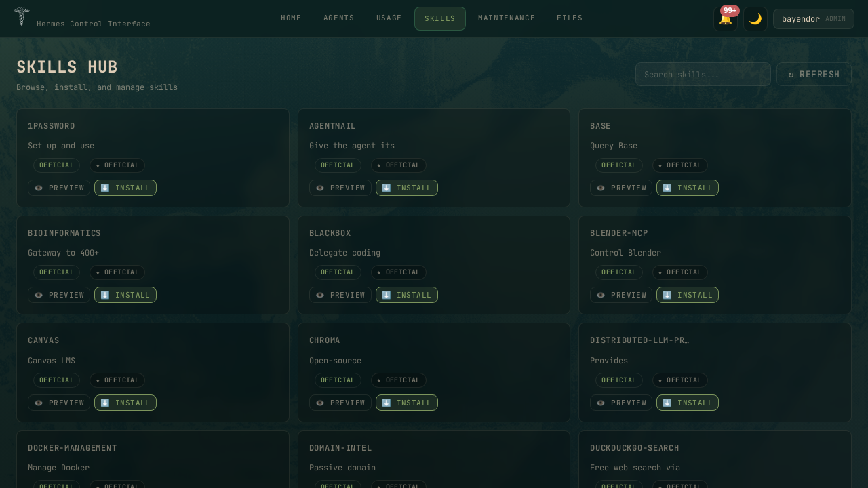
Task: Click the green OFFICIAL badge on AgentMail
Action: pos(338,165)
